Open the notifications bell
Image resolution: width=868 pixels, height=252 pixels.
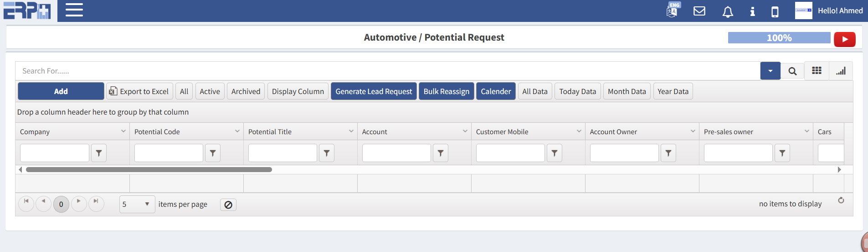click(728, 11)
